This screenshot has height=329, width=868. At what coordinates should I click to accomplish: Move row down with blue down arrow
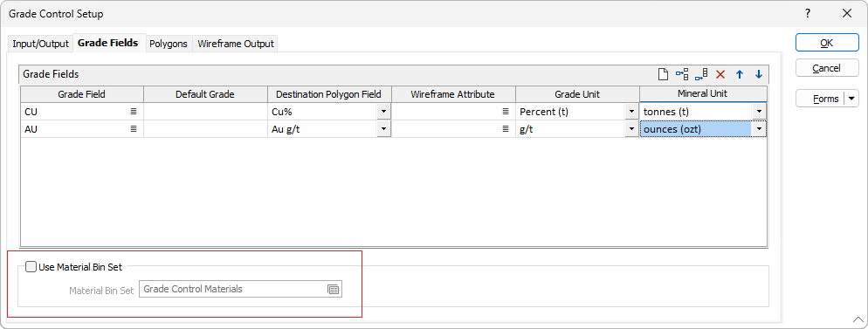coord(758,74)
